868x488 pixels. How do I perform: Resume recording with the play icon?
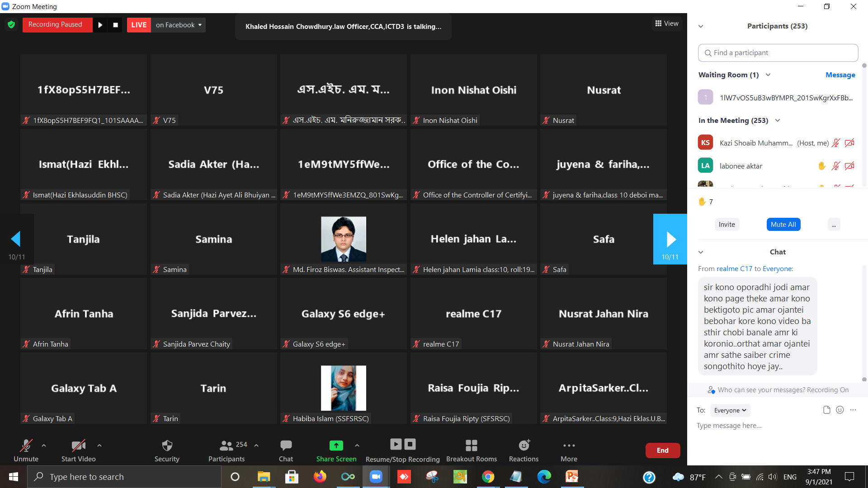(100, 25)
